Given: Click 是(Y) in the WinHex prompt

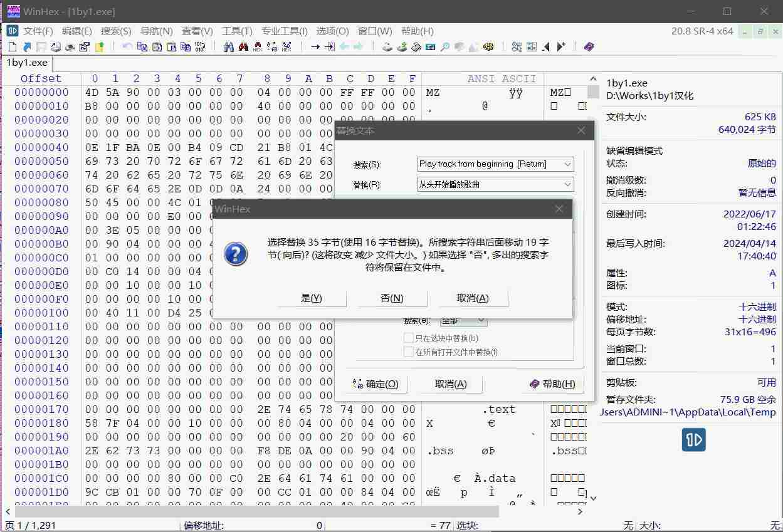Looking at the screenshot, I should point(312,298).
